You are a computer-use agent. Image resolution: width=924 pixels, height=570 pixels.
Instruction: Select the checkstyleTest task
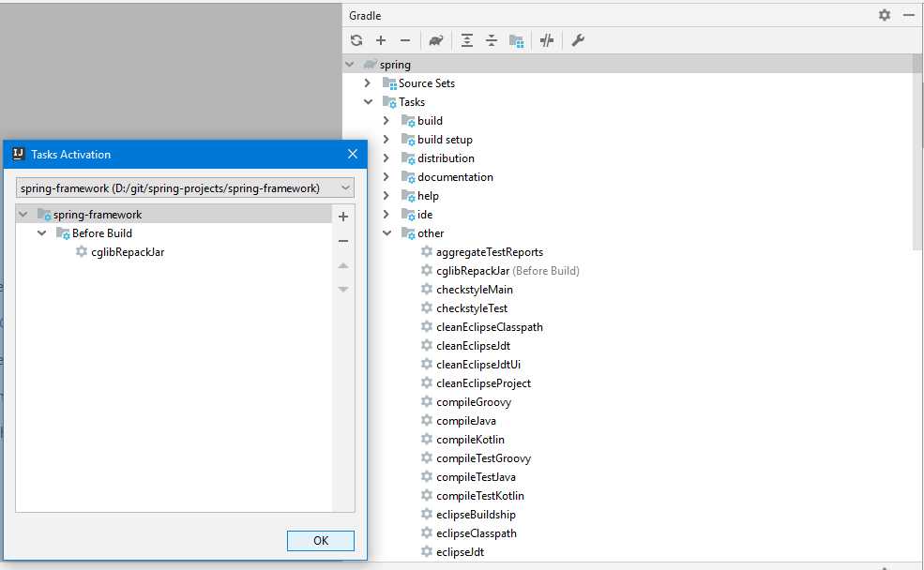[x=472, y=307]
